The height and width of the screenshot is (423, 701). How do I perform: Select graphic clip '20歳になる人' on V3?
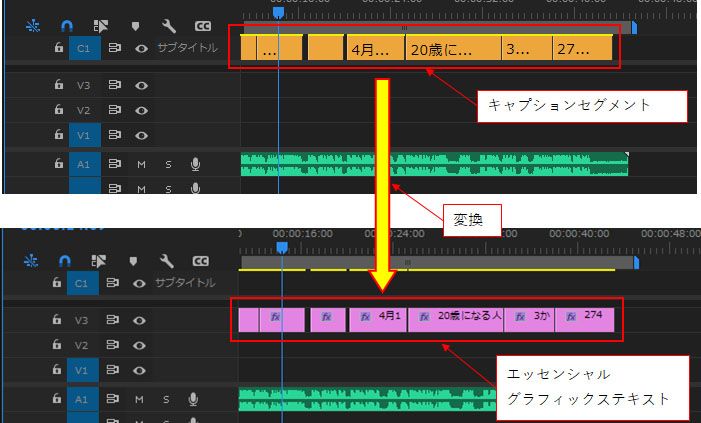point(456,320)
